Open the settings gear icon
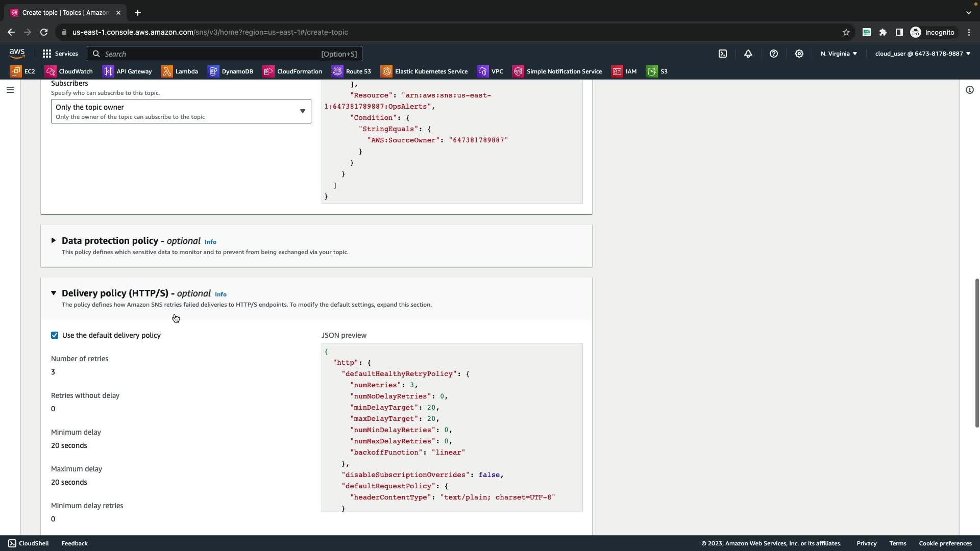 799,54
